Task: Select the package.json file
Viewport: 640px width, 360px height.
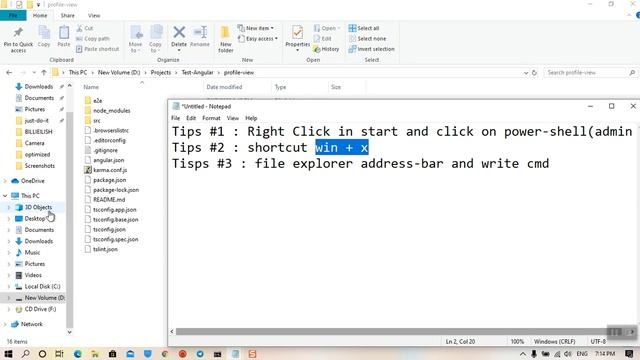Action: click(109, 180)
